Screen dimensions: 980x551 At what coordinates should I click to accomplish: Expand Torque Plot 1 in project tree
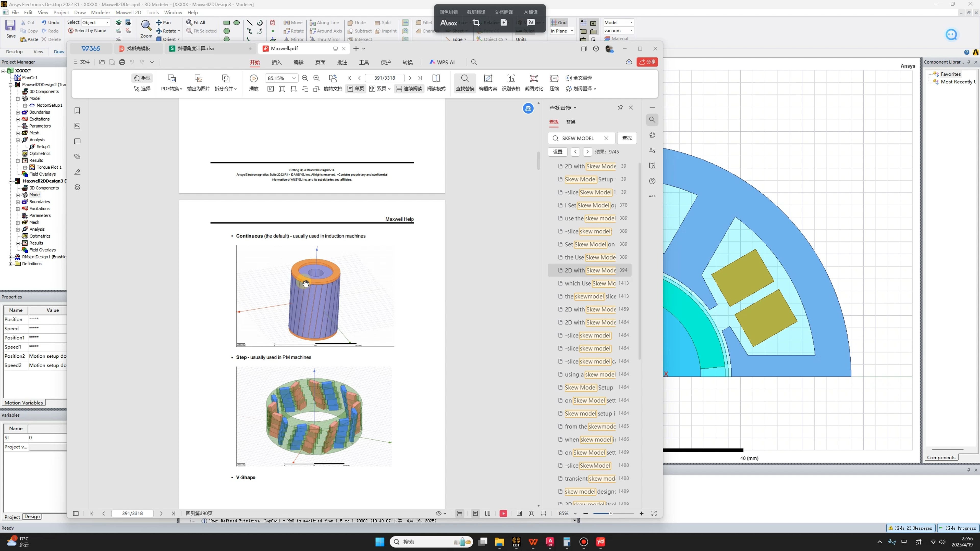pos(25,167)
